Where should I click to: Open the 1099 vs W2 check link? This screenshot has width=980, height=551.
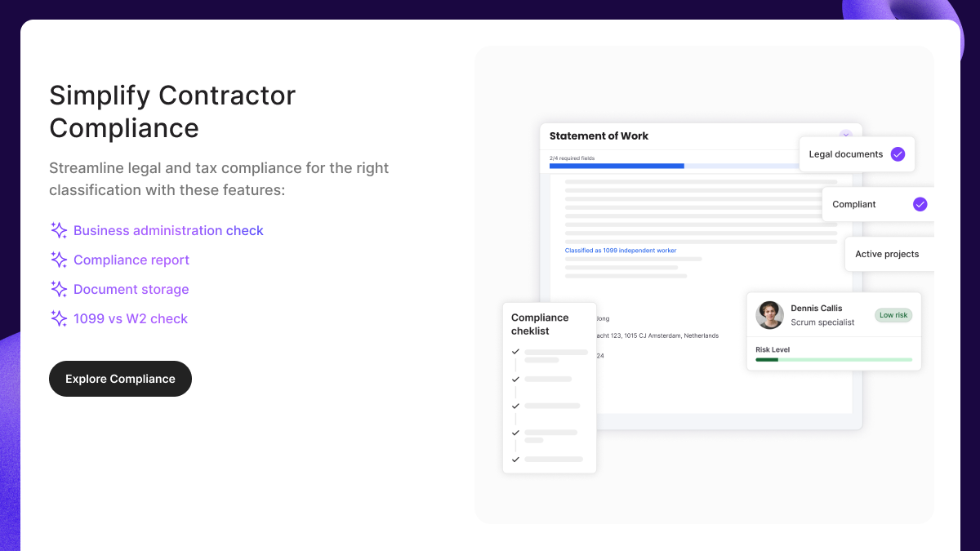(131, 318)
